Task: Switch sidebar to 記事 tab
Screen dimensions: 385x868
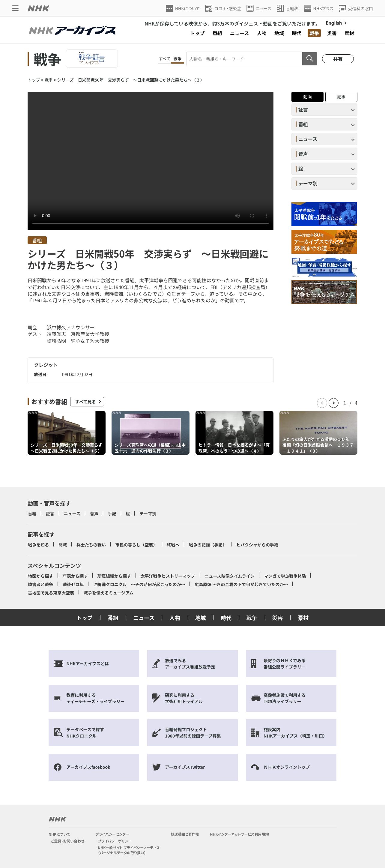Action: coord(341,97)
